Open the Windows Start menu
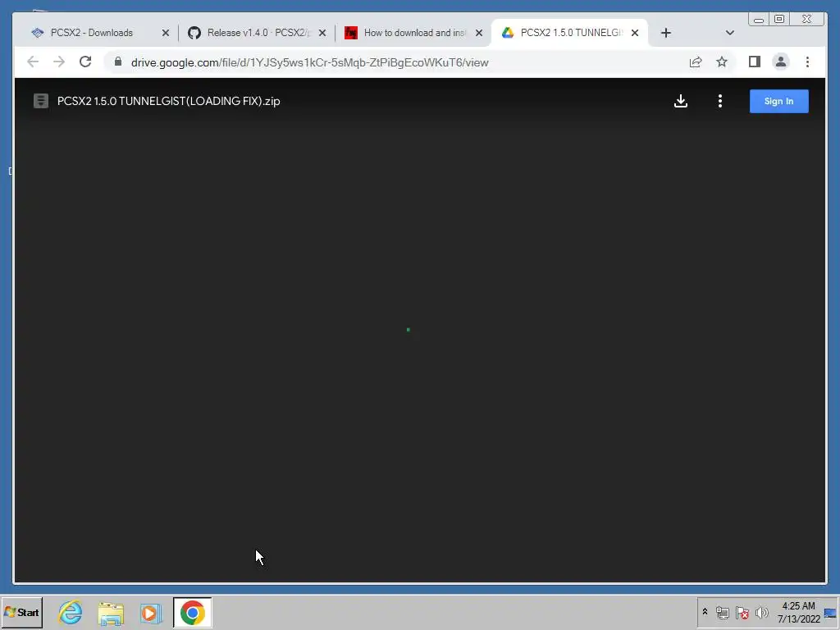This screenshot has width=840, height=630. [x=22, y=612]
